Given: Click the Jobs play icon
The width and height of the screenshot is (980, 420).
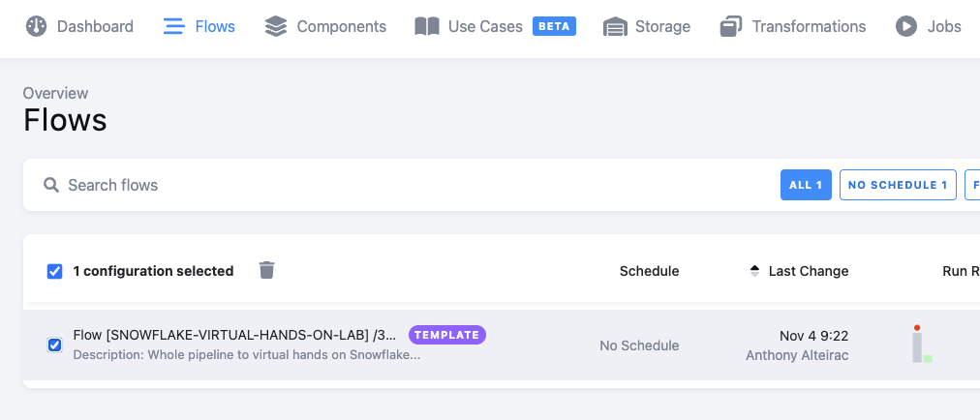Looking at the screenshot, I should tap(906, 26).
